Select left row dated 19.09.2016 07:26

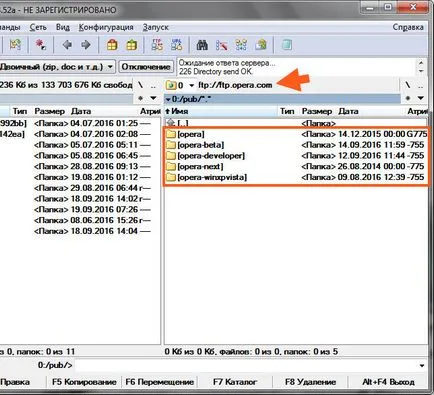click(80, 209)
